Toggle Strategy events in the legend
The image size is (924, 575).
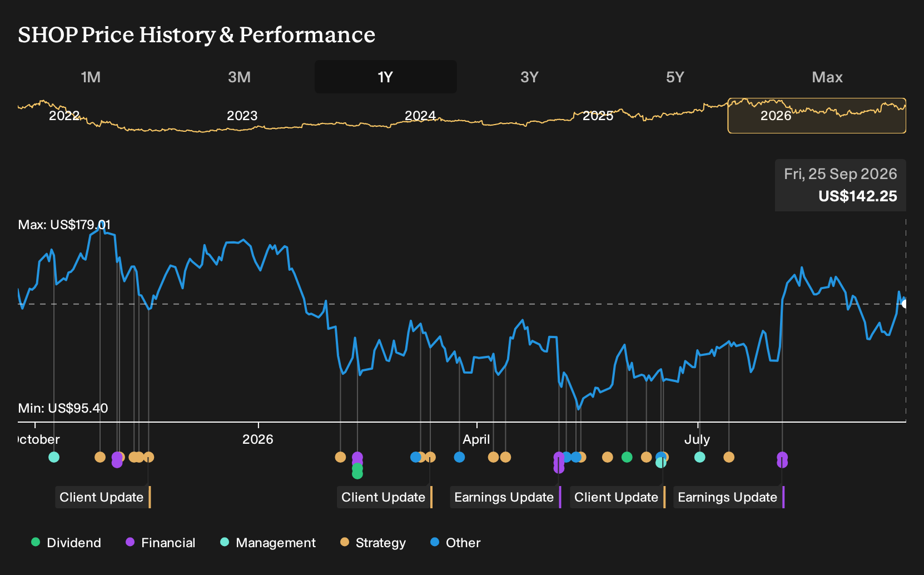point(373,543)
